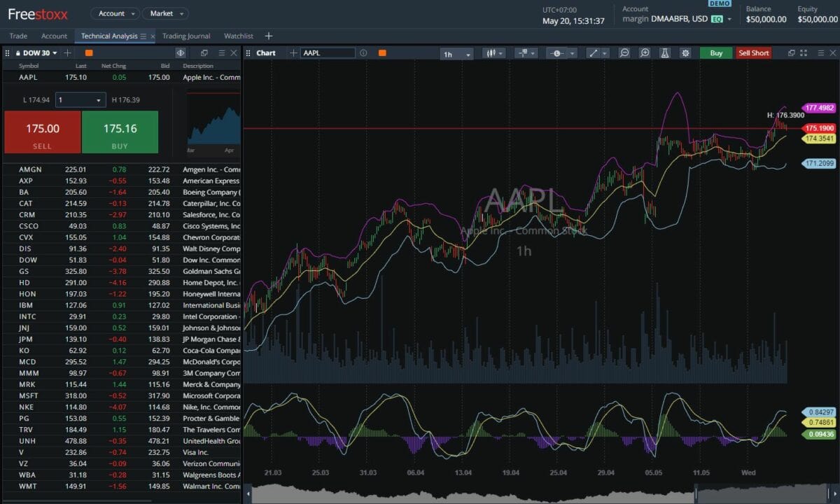Open the strategy flask tool
This screenshot has width=840, height=504.
(665, 52)
